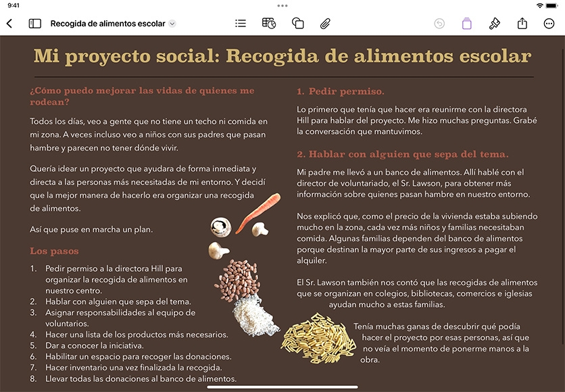Tap the undo arrow icon

click(439, 24)
